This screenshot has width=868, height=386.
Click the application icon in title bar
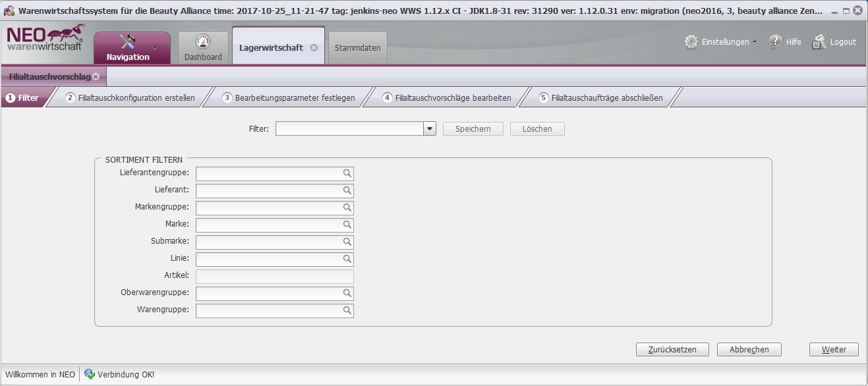(x=10, y=11)
